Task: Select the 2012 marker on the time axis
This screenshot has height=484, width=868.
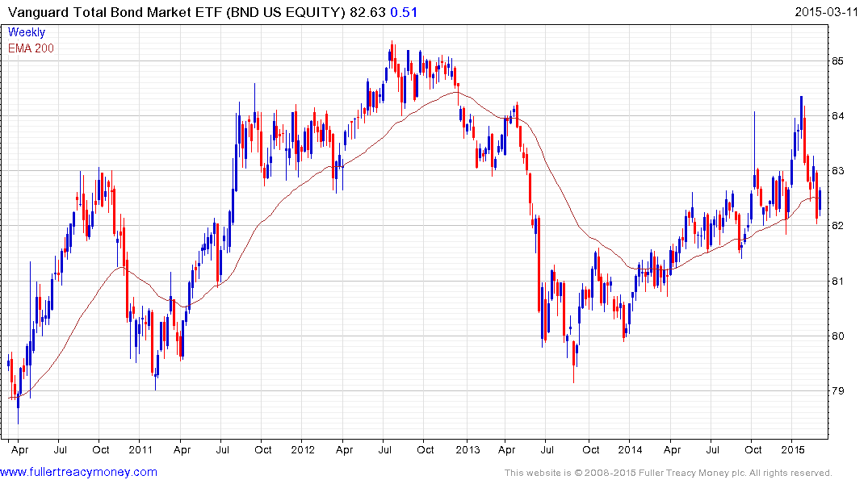Action: [x=302, y=449]
